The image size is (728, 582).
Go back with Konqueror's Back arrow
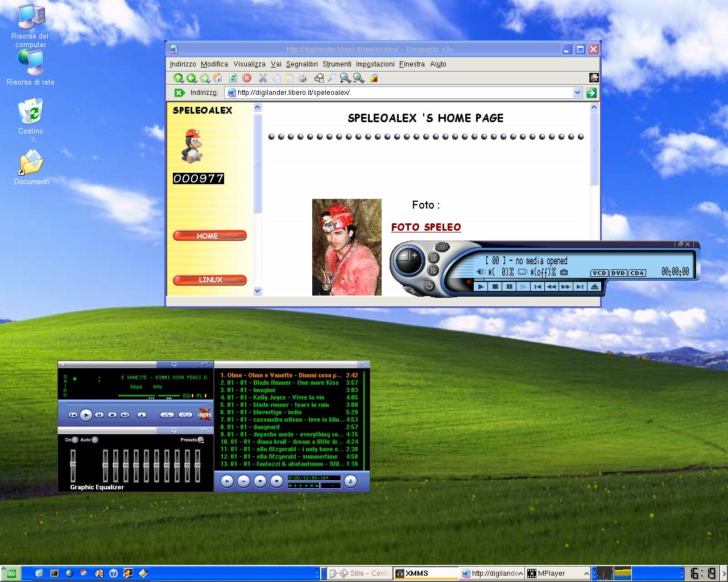[x=191, y=78]
